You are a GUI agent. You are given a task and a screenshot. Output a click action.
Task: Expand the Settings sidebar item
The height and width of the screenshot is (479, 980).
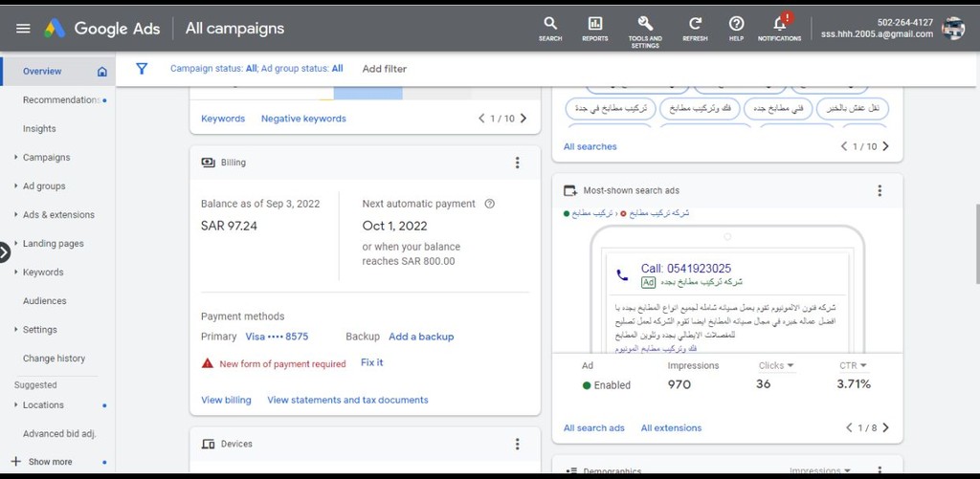15,330
